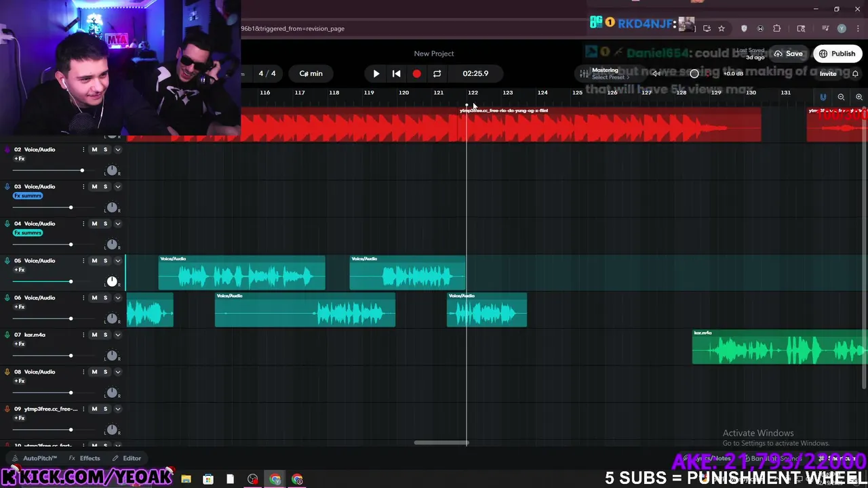
Task: Start recording with the red Record button
Action: [416, 73]
